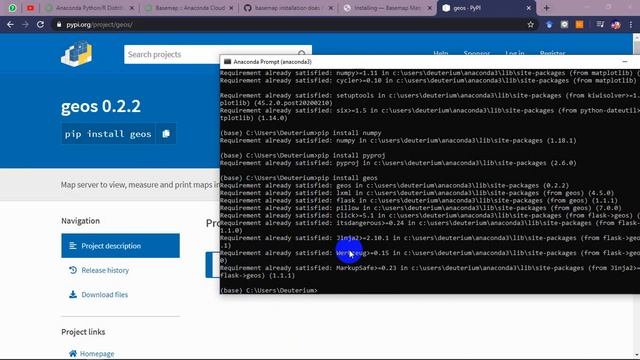The width and height of the screenshot is (640, 360).
Task: Click the 'pip install pyproj' command line in terminal
Action: (x=302, y=156)
